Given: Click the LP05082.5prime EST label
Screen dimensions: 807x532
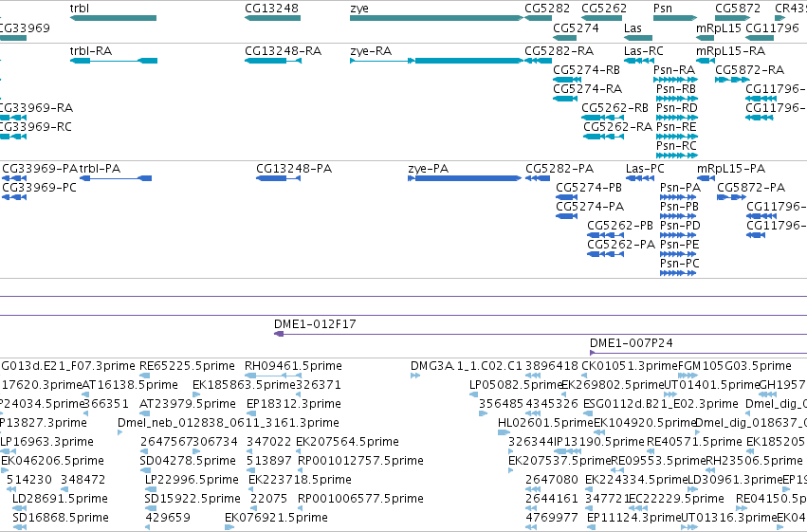Looking at the screenshot, I should tap(516, 385).
